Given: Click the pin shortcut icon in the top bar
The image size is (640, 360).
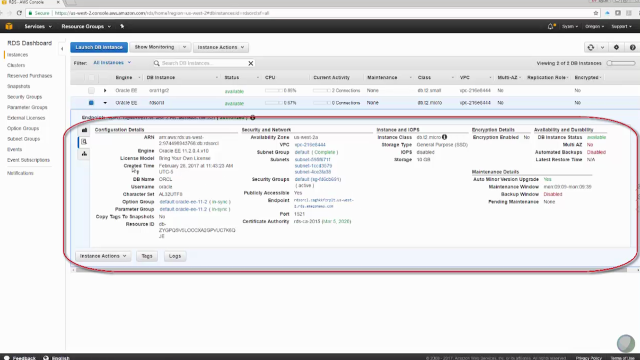Looking at the screenshot, I should pos(122,27).
